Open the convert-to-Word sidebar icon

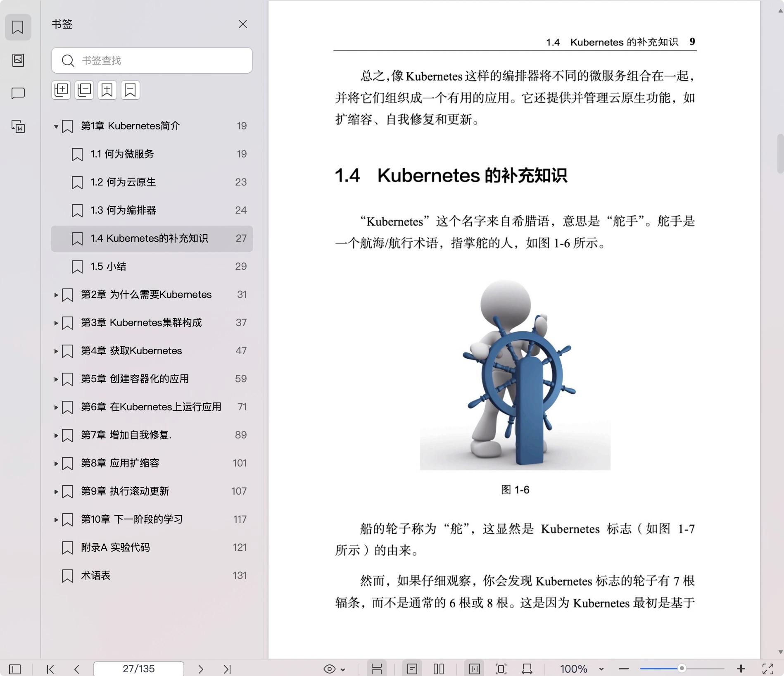pos(18,126)
